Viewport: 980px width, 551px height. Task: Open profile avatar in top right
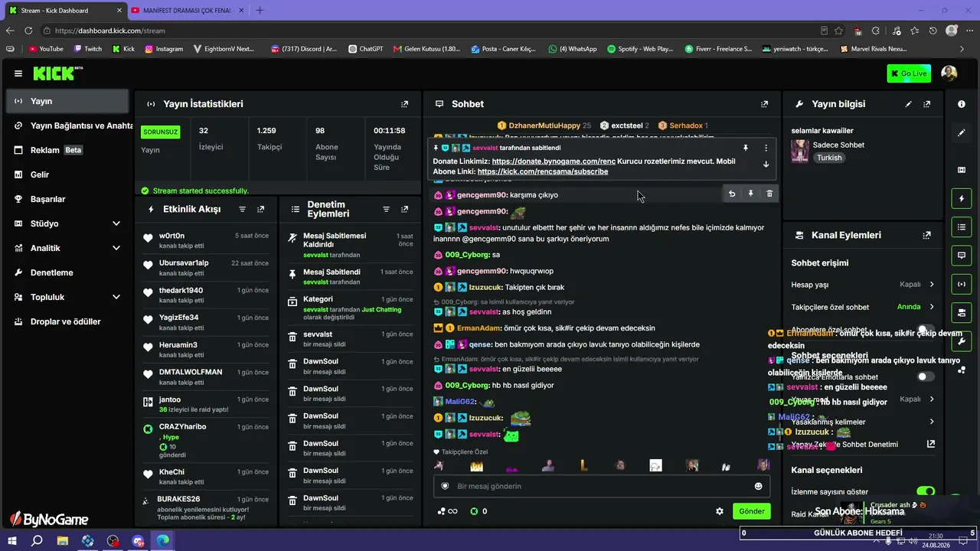pyautogui.click(x=949, y=73)
